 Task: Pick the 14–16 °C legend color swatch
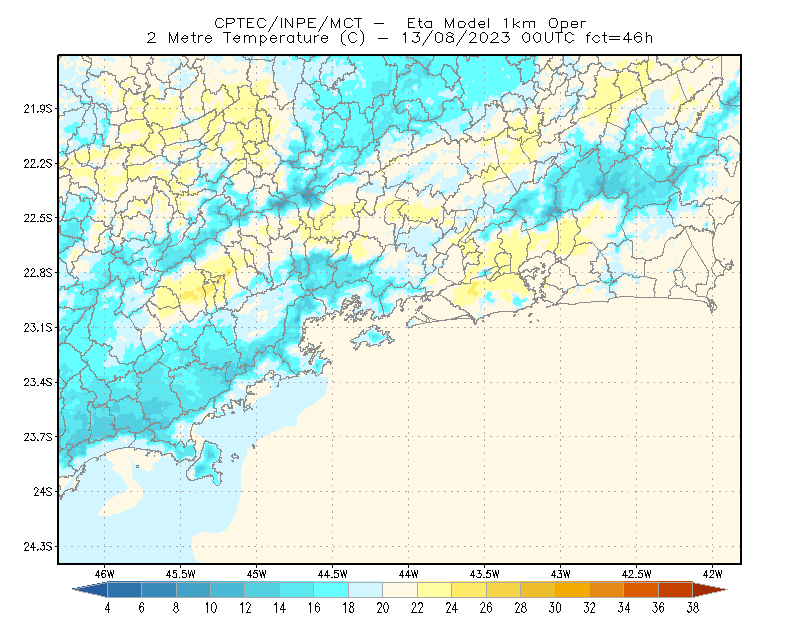tap(297, 589)
